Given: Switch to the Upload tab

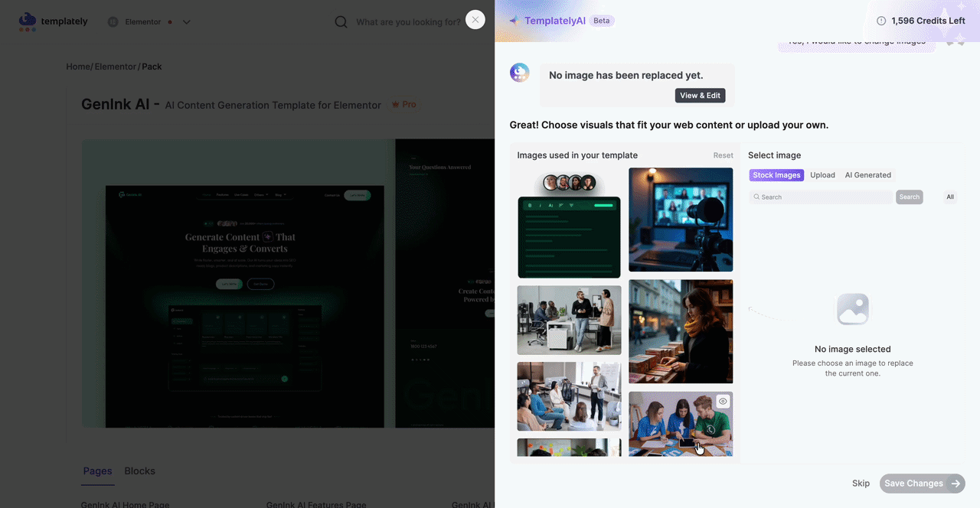Looking at the screenshot, I should (x=822, y=175).
